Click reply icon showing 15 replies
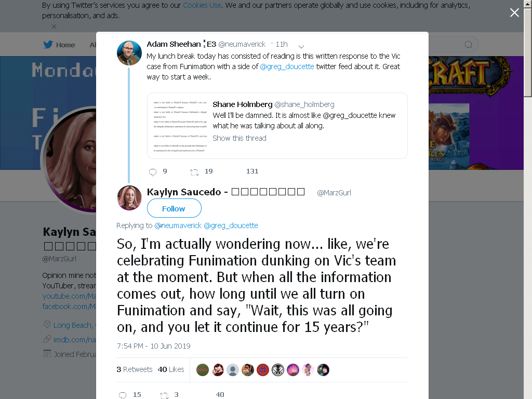Viewport: 532px width, 399px height. tap(123, 395)
